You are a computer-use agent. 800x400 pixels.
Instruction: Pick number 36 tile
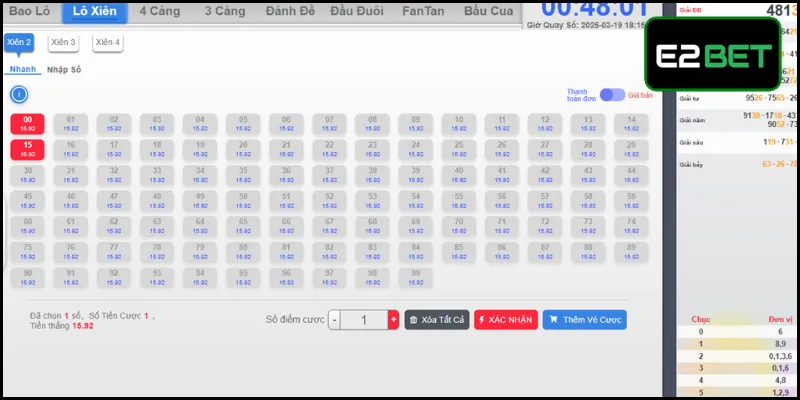286,175
